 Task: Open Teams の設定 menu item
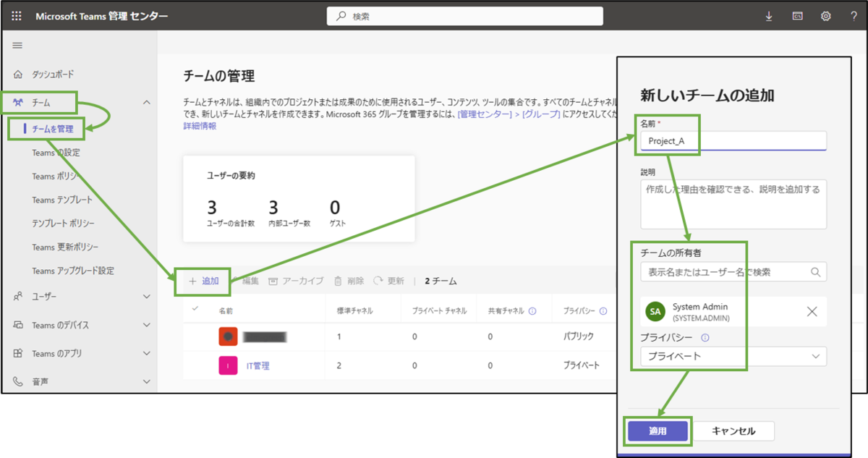click(x=56, y=153)
